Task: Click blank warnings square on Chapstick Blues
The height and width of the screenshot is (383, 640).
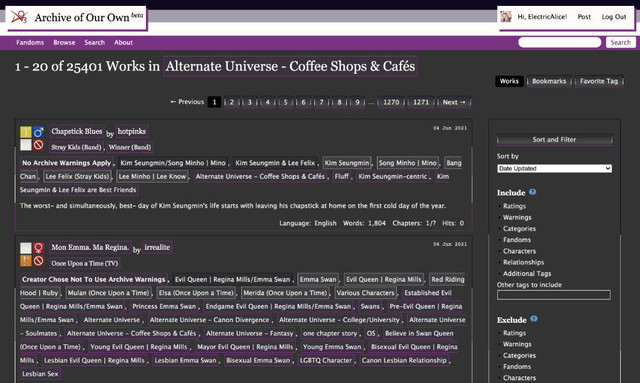Action: [26, 145]
